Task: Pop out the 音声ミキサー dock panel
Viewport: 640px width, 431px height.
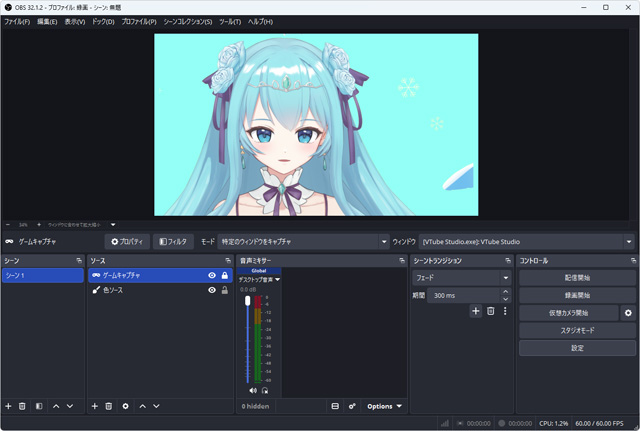Action: click(402, 260)
